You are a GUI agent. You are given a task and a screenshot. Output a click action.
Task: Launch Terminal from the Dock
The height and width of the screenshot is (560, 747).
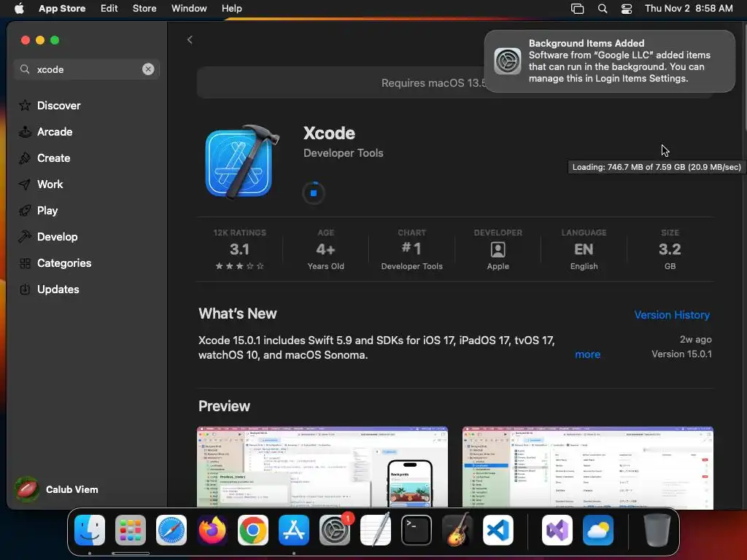coord(417,529)
